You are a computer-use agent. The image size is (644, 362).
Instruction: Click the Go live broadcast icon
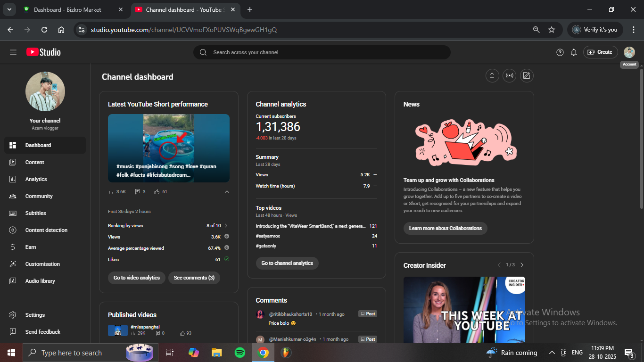coord(509,75)
